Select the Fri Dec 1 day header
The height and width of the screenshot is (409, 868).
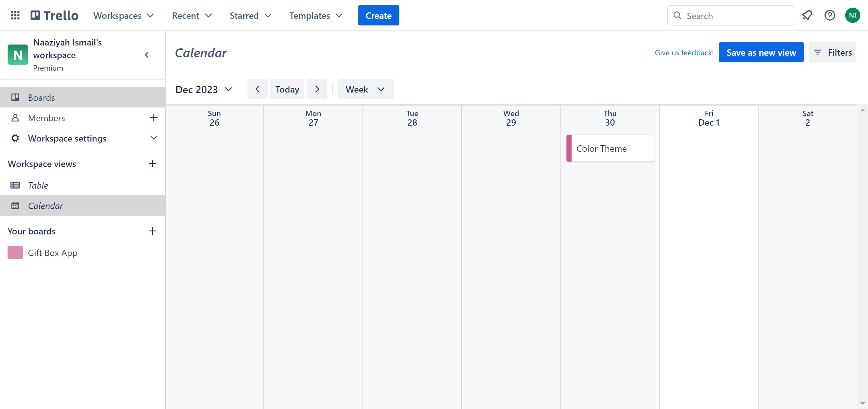[709, 118]
